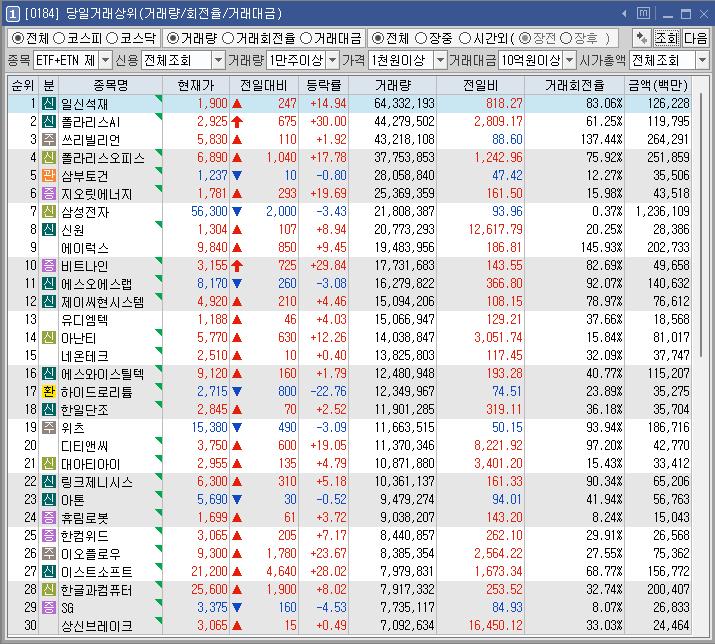Image resolution: width=715 pixels, height=644 pixels.
Task: Click the settings tool icon beside 조회 button
Action: (x=642, y=38)
